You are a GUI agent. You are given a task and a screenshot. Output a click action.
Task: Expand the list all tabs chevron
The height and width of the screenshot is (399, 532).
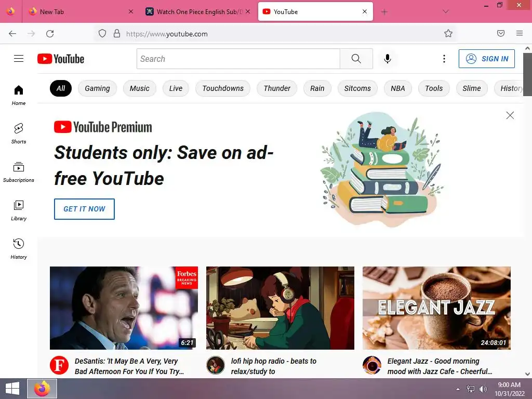coord(446,12)
